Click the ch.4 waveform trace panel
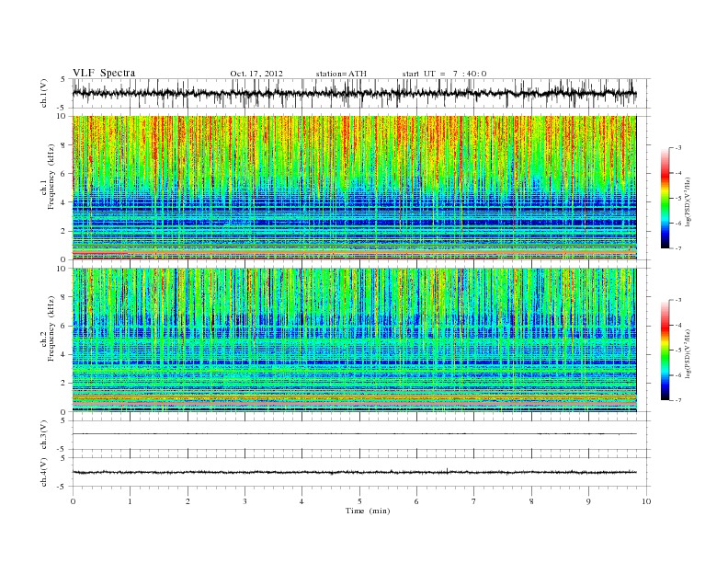The height and width of the screenshot is (563, 728). click(x=361, y=472)
